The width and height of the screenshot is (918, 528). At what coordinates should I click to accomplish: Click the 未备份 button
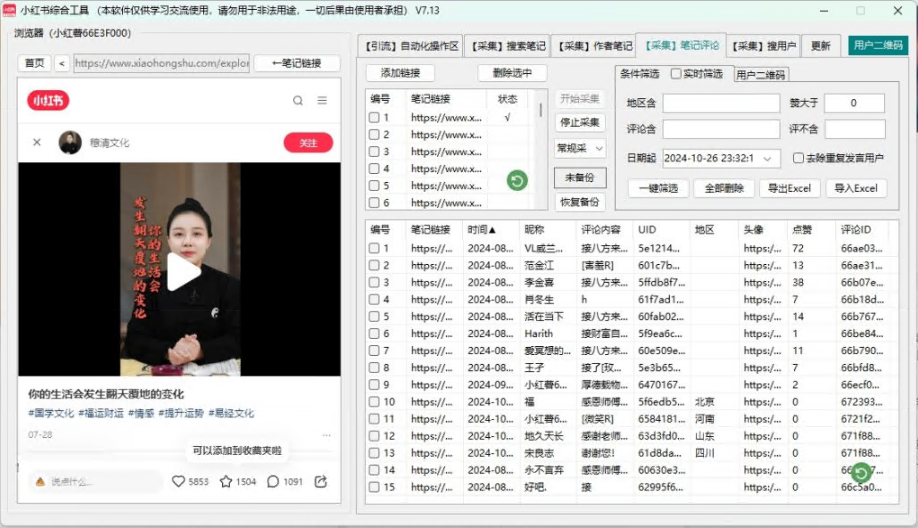[x=580, y=177]
